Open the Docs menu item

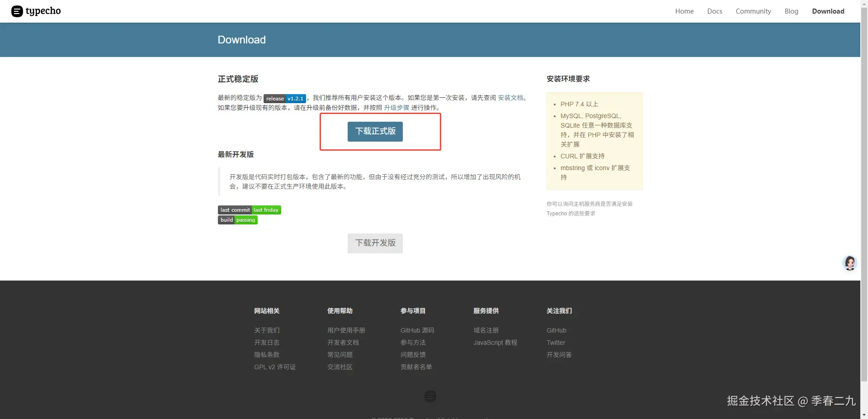click(715, 11)
